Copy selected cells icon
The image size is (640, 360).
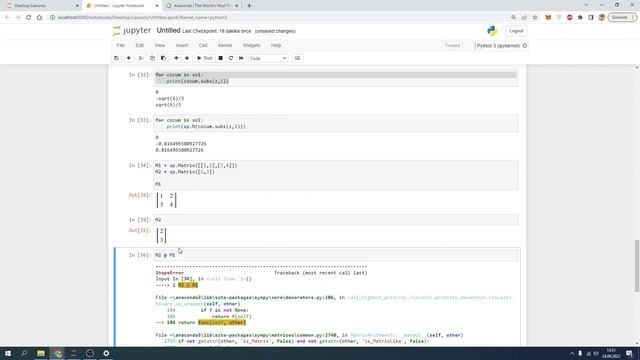[152, 58]
